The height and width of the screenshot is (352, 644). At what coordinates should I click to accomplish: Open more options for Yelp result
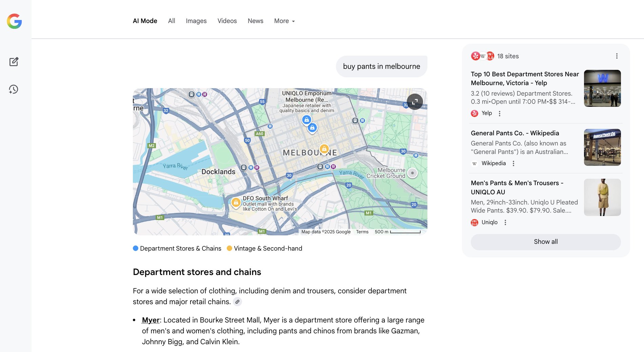tap(499, 114)
